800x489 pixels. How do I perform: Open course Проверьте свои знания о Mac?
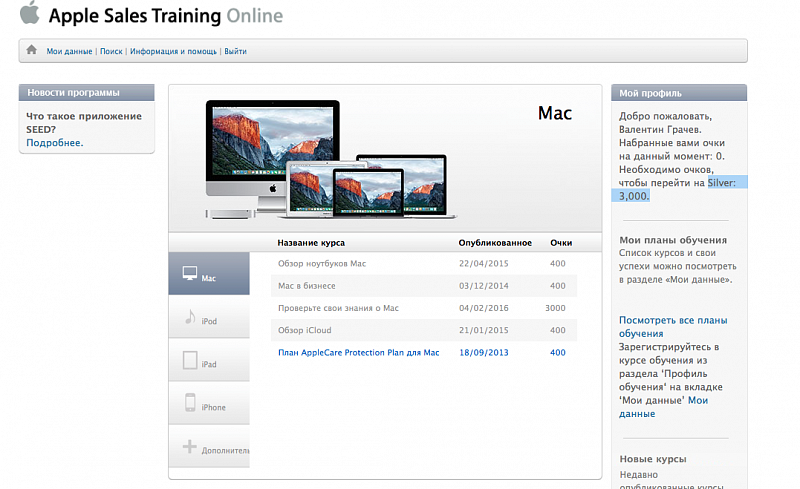[x=338, y=308]
